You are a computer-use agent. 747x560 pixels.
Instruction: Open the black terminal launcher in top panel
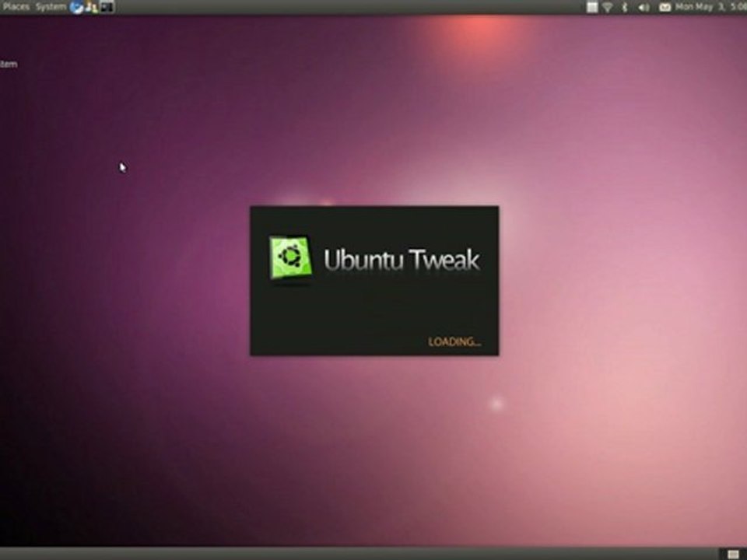pyautogui.click(x=107, y=7)
